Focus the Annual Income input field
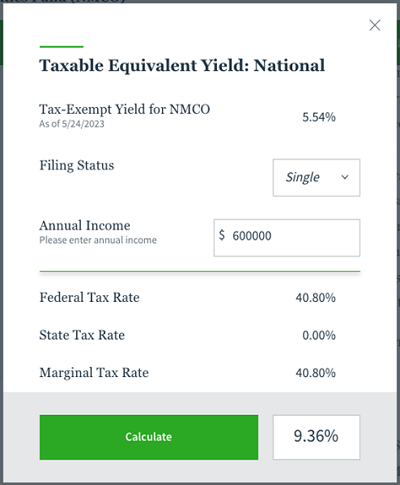Screen dimensions: 400x485 (x=287, y=238)
